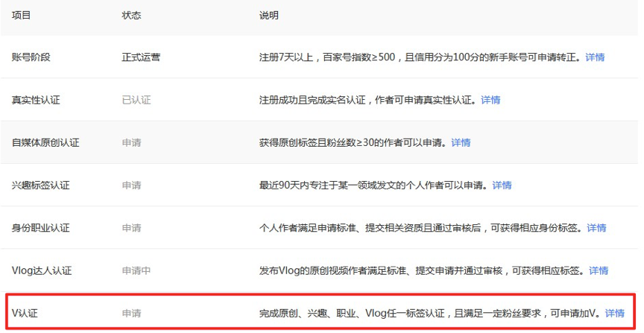Screen dimensions: 644x333
Task: Click 申请中 status of Vlog达人认证
Action: pos(136,270)
